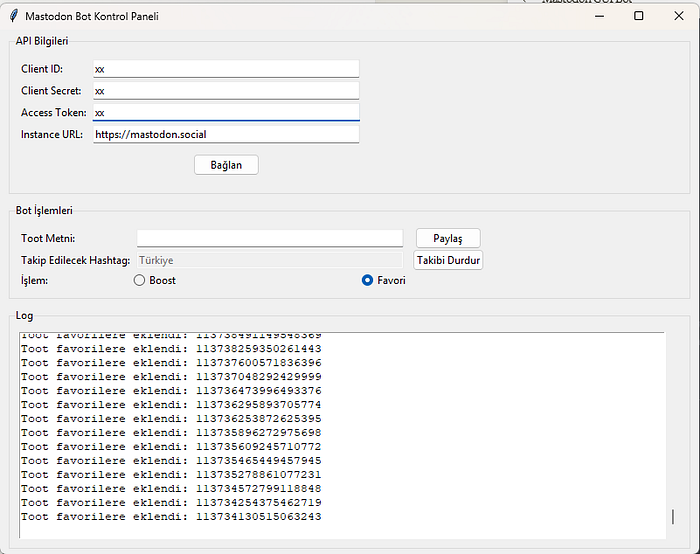Click into the Instance URL field

coord(226,134)
